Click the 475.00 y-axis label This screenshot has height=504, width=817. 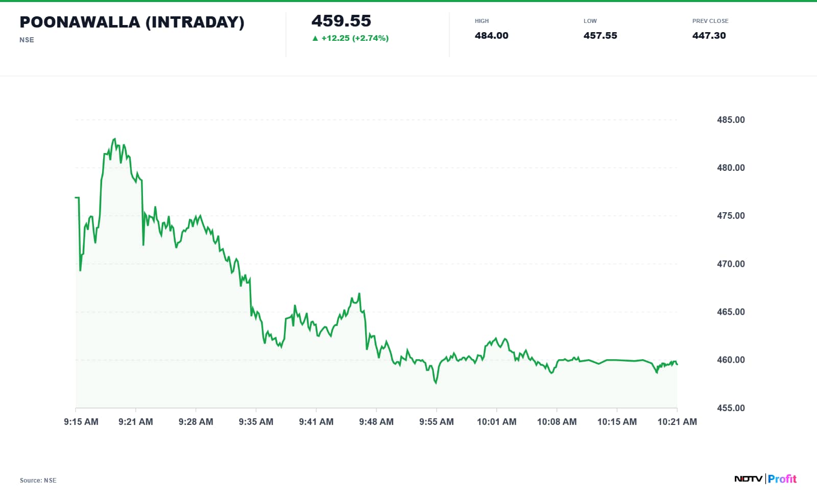pyautogui.click(x=731, y=216)
